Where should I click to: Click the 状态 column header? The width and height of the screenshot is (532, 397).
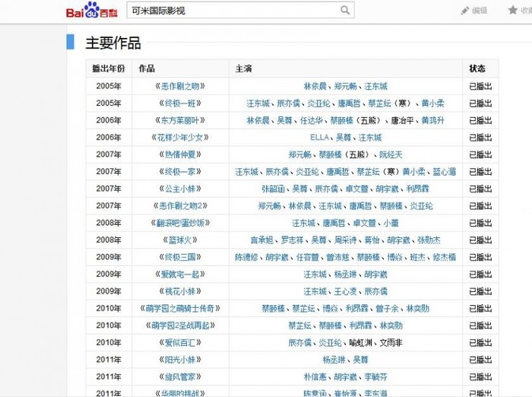click(477, 68)
